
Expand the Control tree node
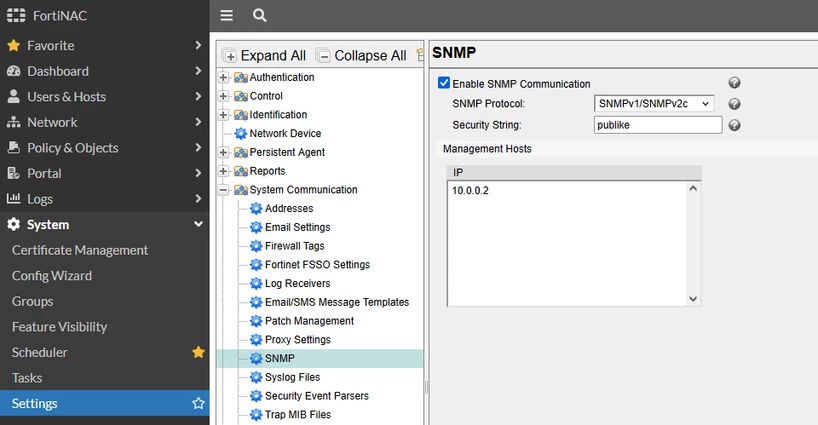pyautogui.click(x=223, y=96)
